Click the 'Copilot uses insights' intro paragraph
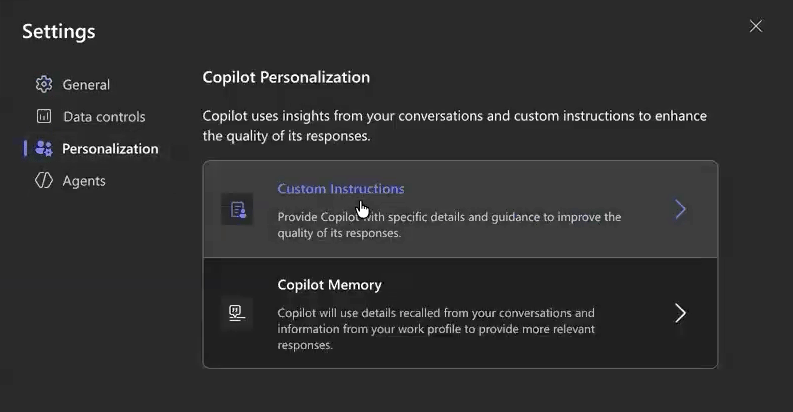The image size is (793, 412). [x=455, y=126]
